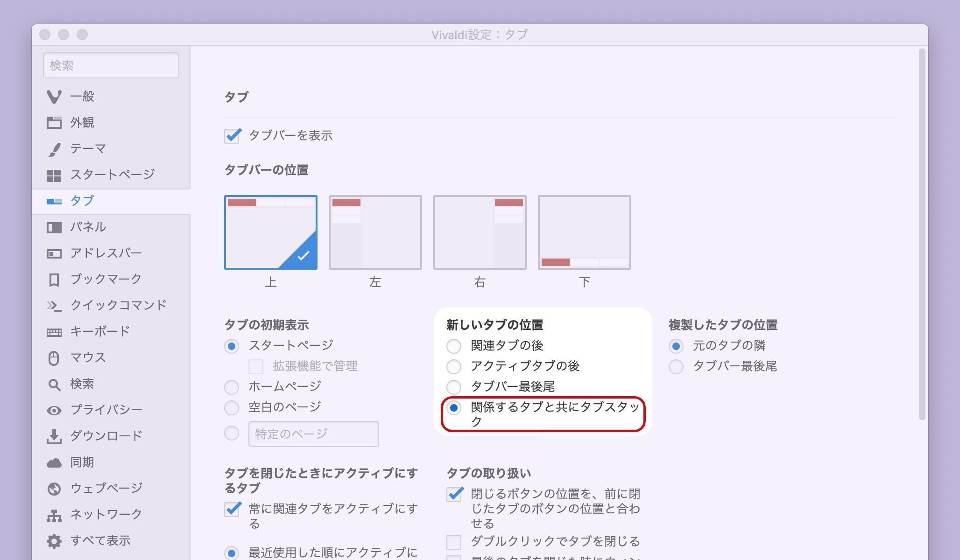
Task: Open 外観 settings via its window icon
Action: coord(54,123)
